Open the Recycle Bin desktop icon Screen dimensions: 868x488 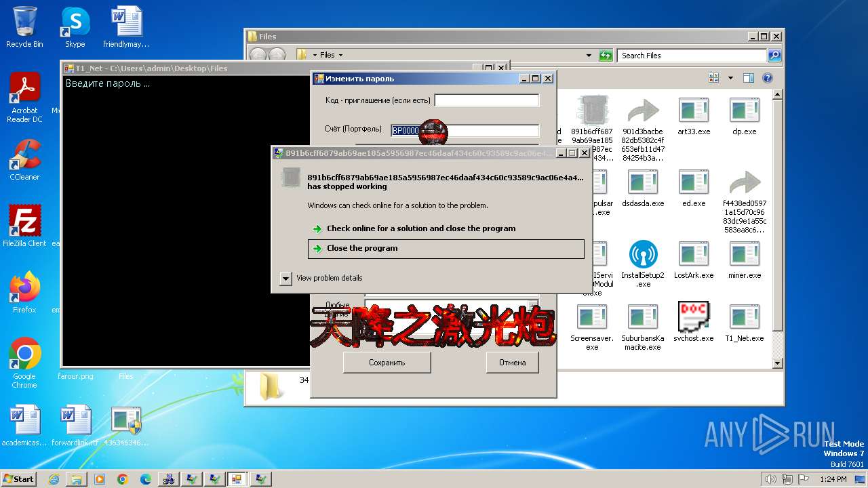[24, 27]
